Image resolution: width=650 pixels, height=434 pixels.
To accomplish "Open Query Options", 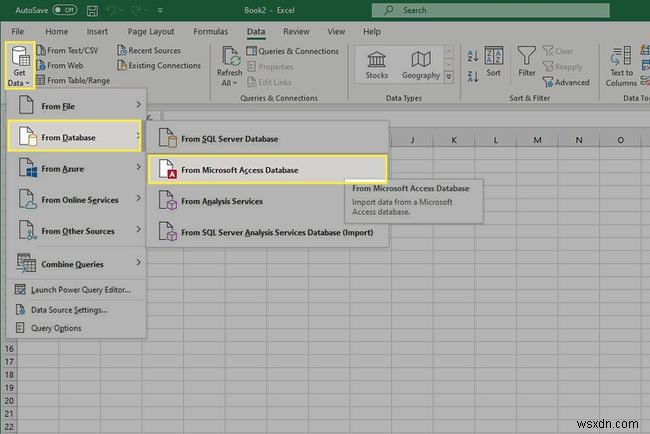I will pos(76,328).
